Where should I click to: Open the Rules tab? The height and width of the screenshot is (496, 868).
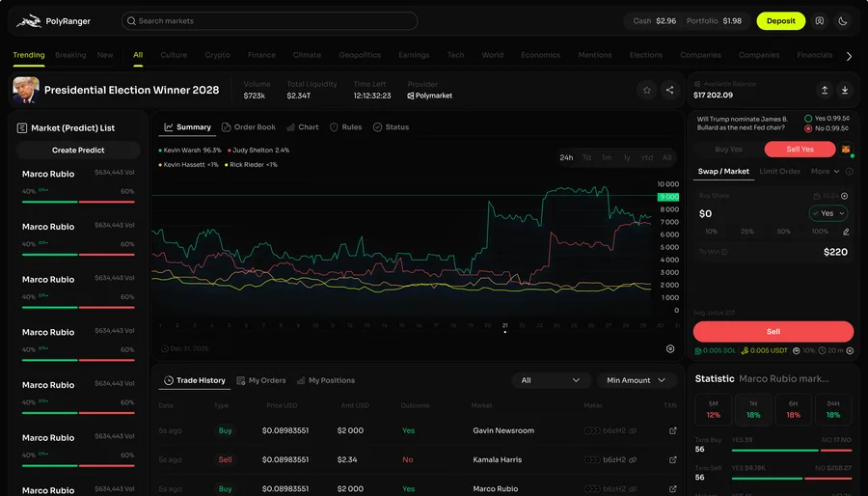point(346,127)
